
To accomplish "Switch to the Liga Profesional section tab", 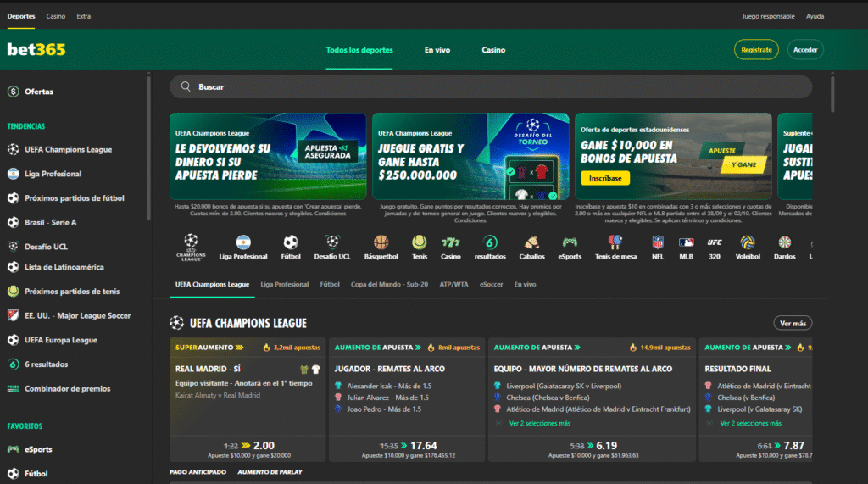I will click(x=285, y=285).
